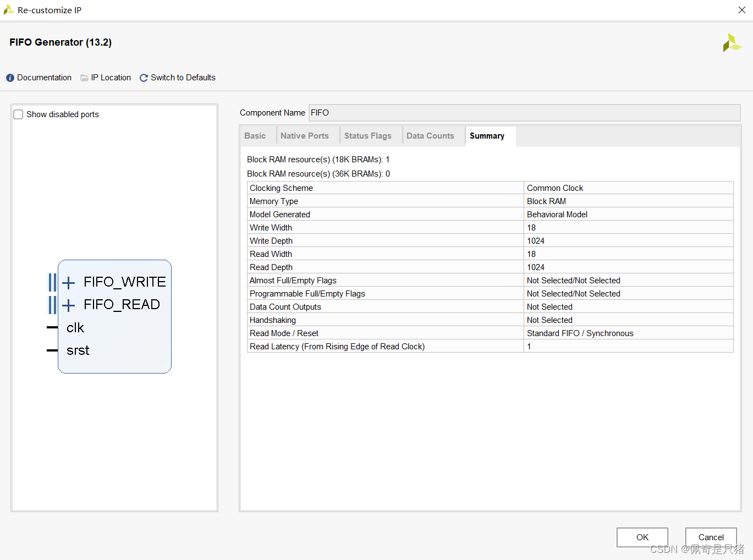Screen dimensions: 753x560
Task: Click the Programmable Full/Empty Flags row label
Action: click(x=307, y=294)
